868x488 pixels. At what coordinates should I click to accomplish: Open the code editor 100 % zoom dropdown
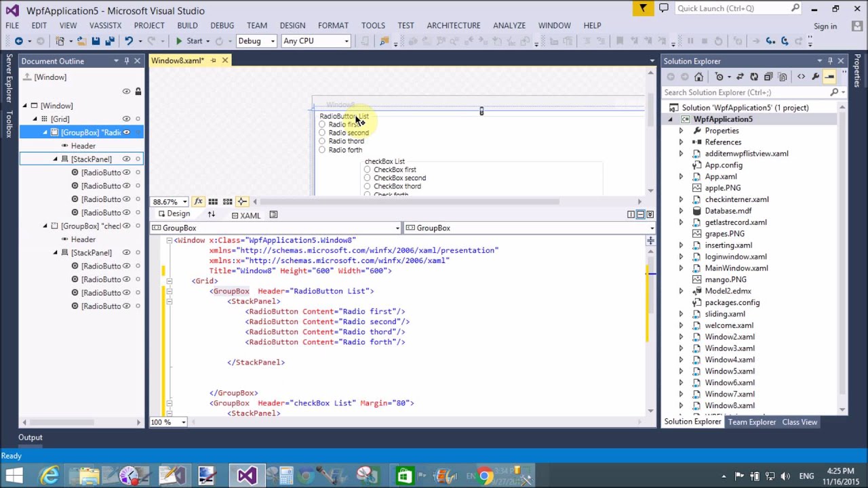point(183,422)
